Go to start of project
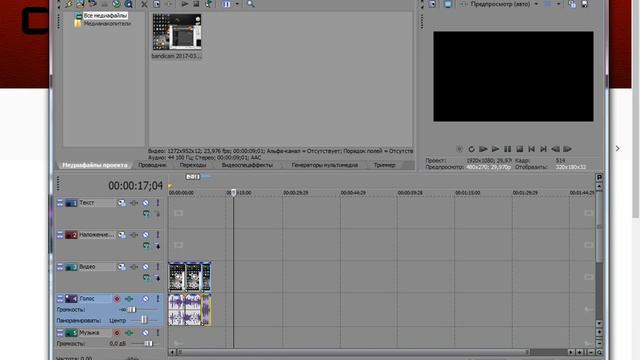The width and height of the screenshot is (640, 360). (531, 149)
